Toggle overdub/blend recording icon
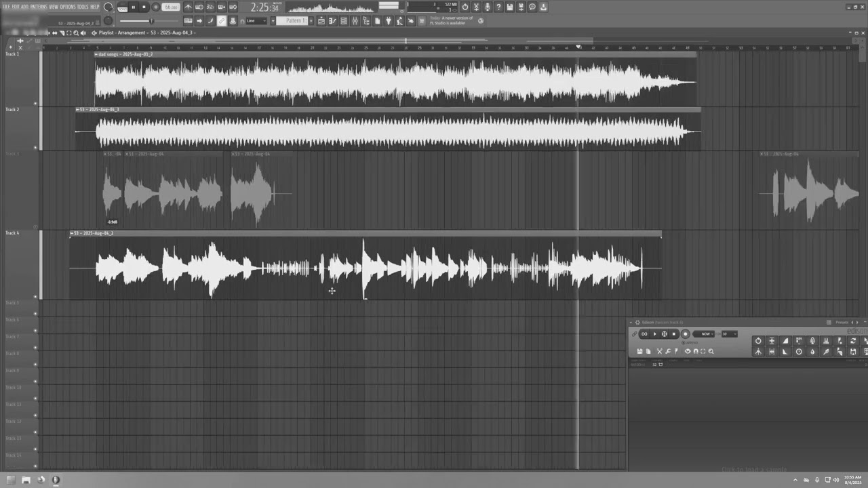The width and height of the screenshot is (868, 488). coord(222,7)
